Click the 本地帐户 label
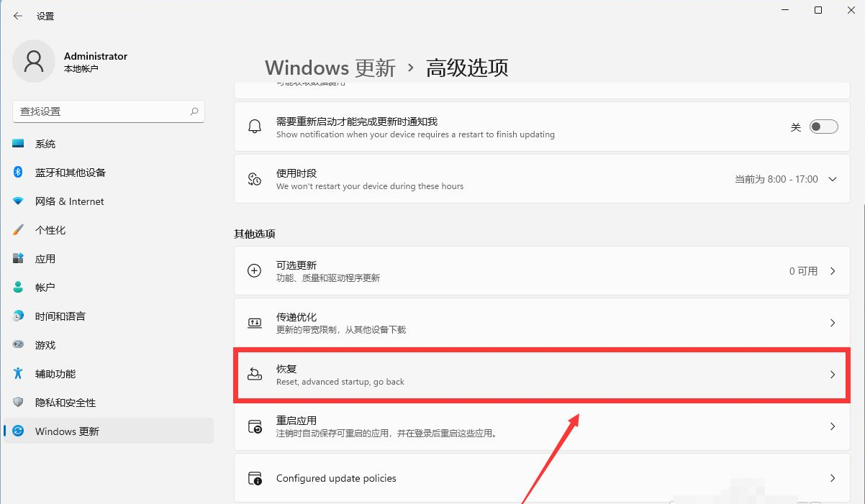 click(x=81, y=69)
